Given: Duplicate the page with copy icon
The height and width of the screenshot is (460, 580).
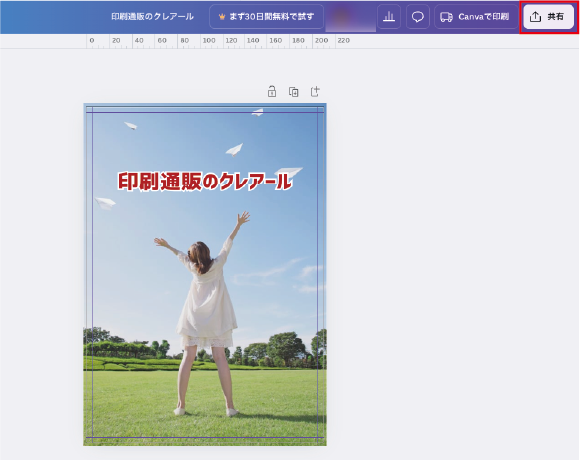Looking at the screenshot, I should point(293,91).
